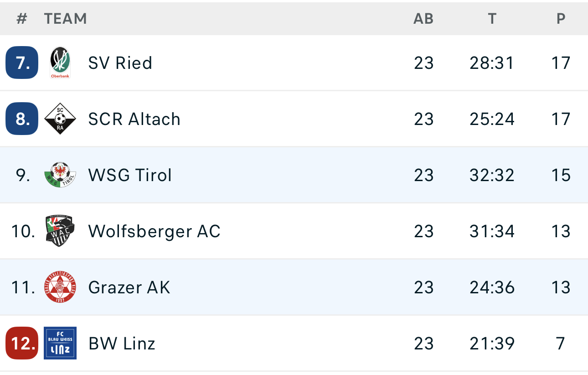Open the SV Ried team name
This screenshot has height=375, width=588.
(120, 63)
